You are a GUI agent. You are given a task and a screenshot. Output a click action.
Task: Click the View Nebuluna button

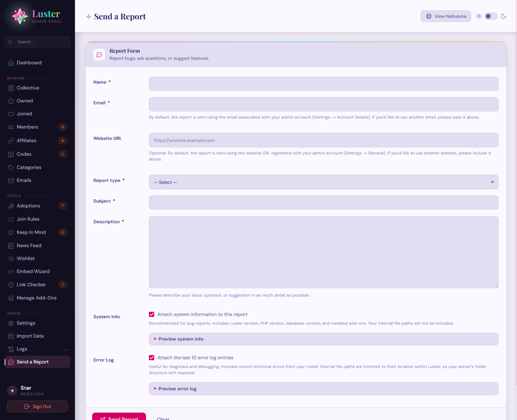446,16
